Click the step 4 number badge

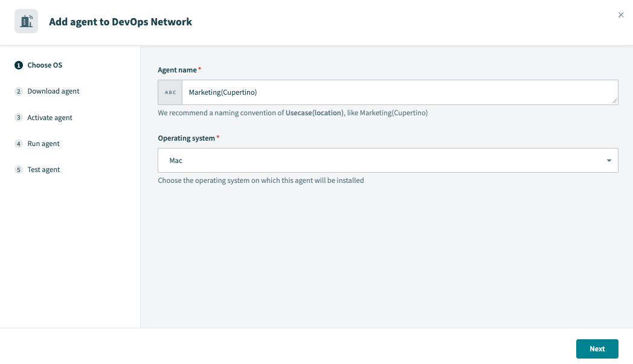pos(19,144)
